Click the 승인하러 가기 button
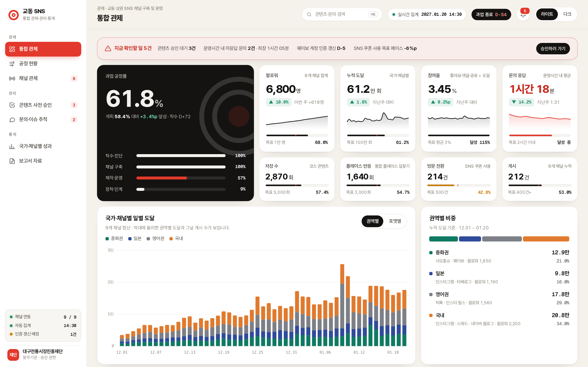Viewport: 588px width, 367px height. click(553, 49)
